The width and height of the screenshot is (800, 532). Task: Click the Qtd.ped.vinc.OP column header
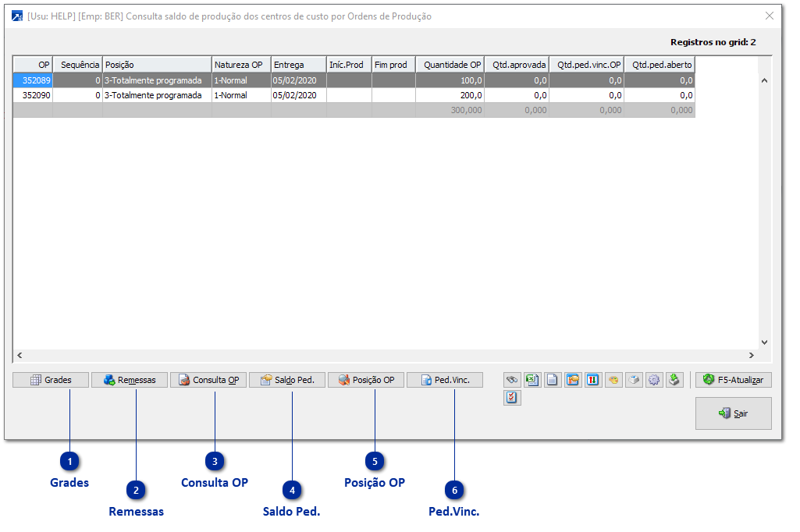click(587, 65)
